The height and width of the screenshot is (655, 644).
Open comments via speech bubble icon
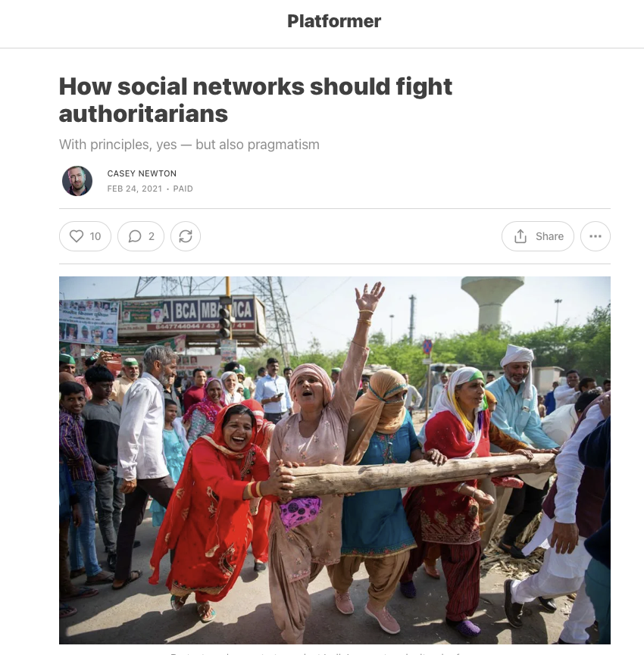135,236
